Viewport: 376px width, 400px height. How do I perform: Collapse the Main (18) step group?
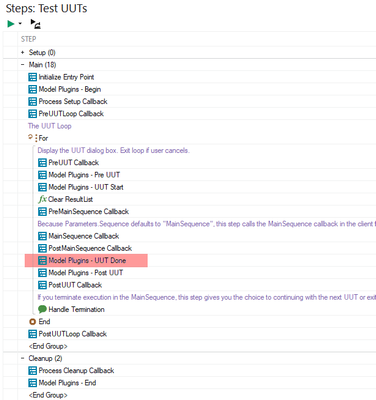[23, 65]
